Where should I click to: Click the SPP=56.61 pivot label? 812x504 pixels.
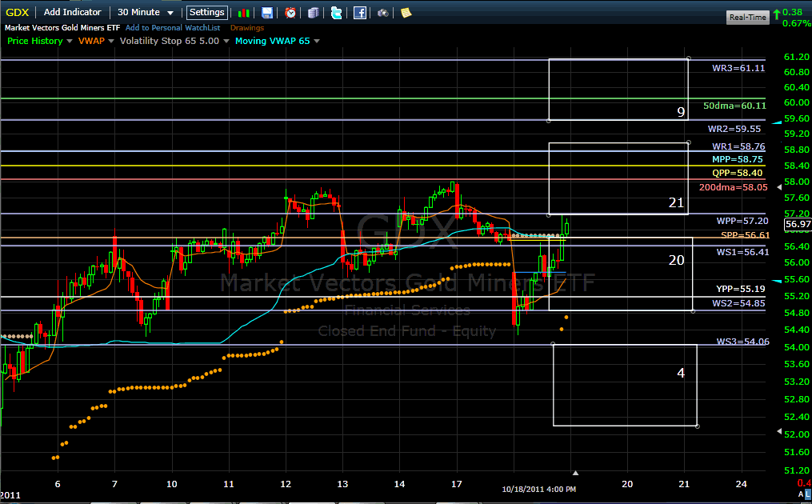tap(745, 235)
